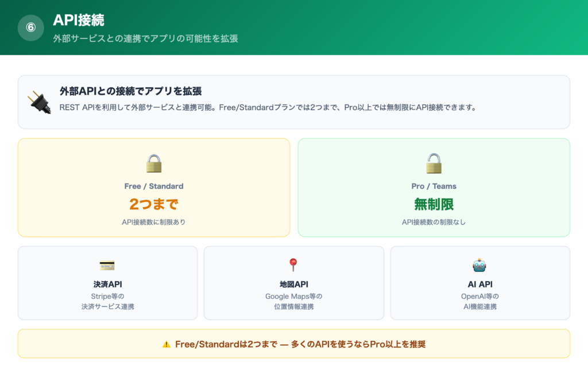
Task: Click the robot icon above AI API
Action: (480, 265)
